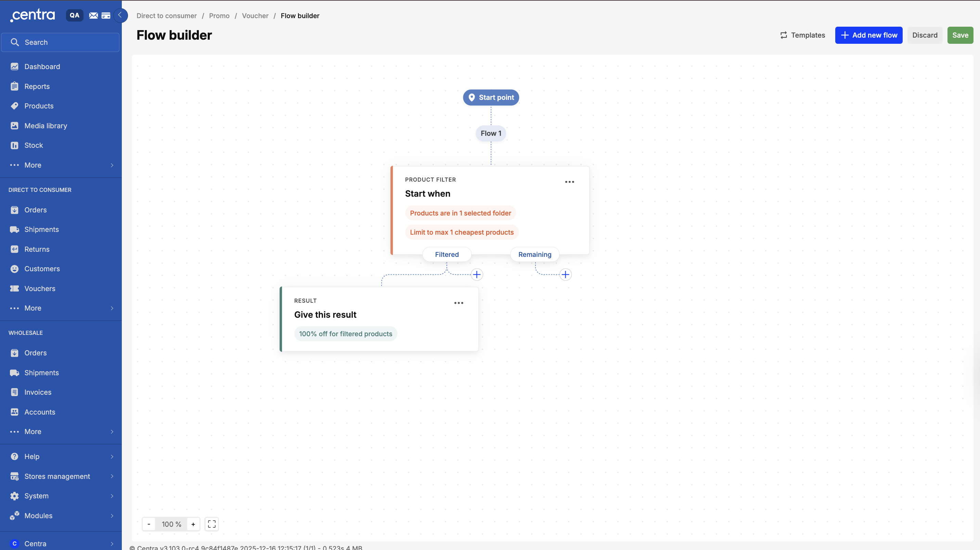Open the Result node three-dot menu
This screenshot has height=550, width=980.
[459, 303]
